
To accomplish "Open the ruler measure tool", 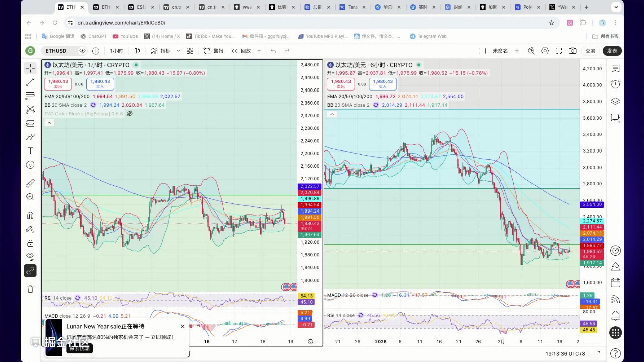I will tap(30, 183).
